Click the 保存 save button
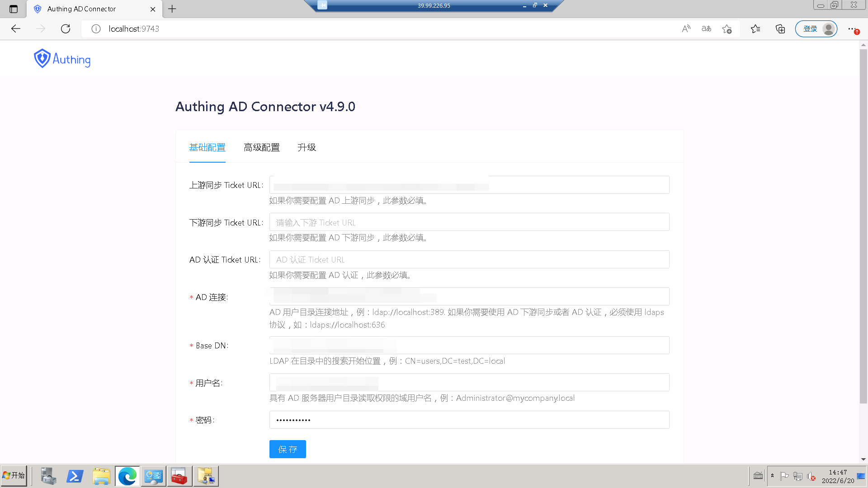 click(288, 449)
